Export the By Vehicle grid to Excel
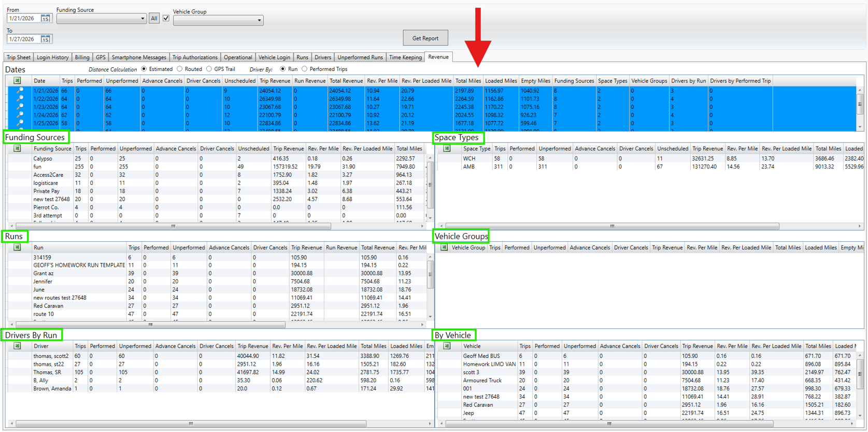Image resolution: width=868 pixels, height=432 pixels. coord(447,346)
